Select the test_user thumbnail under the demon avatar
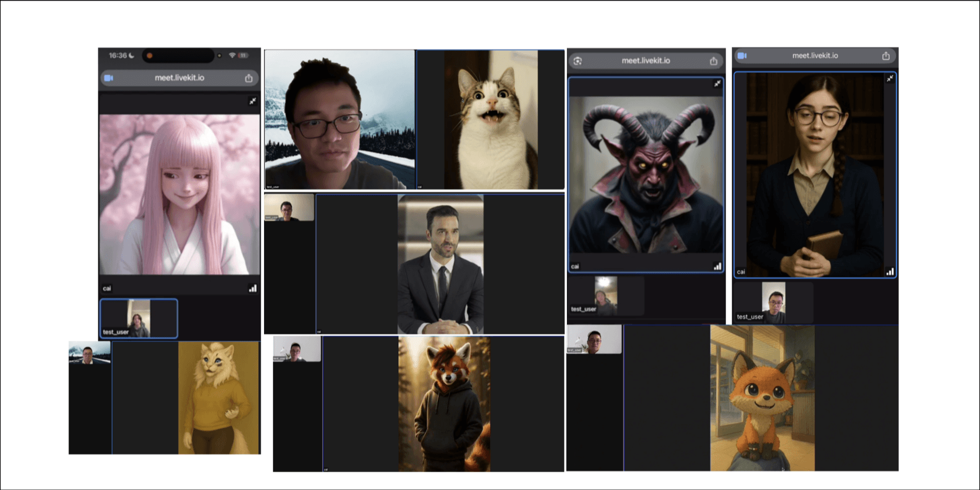 606,295
